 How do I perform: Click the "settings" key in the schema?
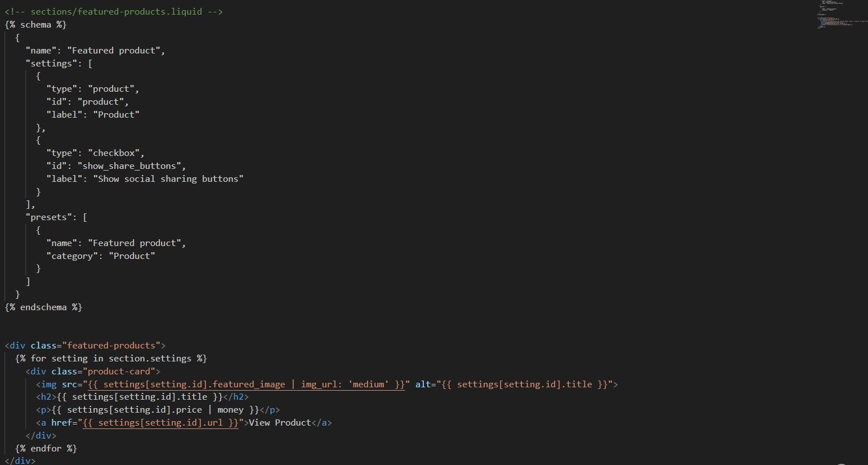click(51, 64)
